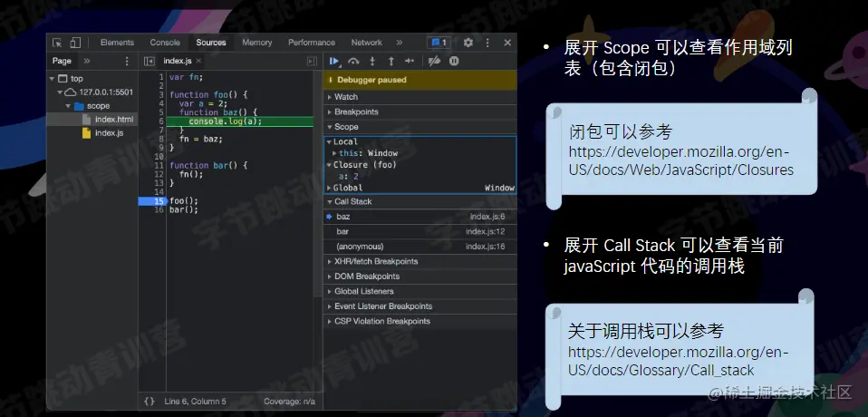Deactivate all breakpoints
Viewport: 868px width, 417px height.
click(435, 61)
